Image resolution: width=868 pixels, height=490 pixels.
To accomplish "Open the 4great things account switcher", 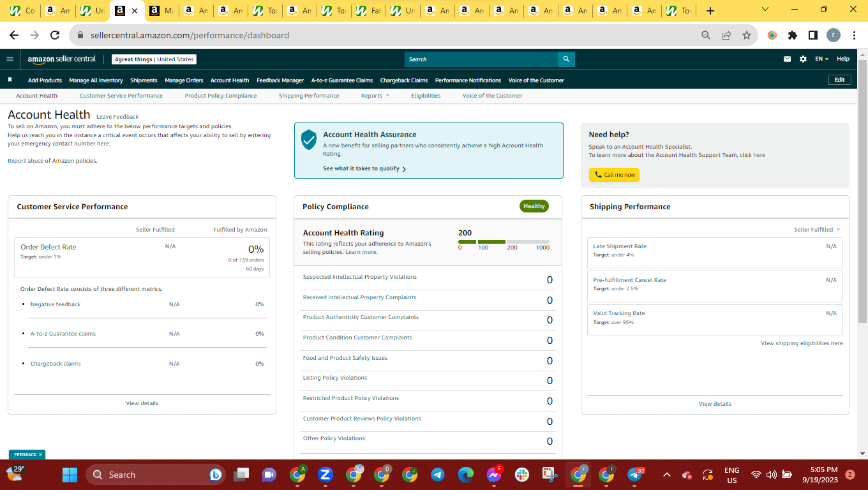I will (x=154, y=59).
